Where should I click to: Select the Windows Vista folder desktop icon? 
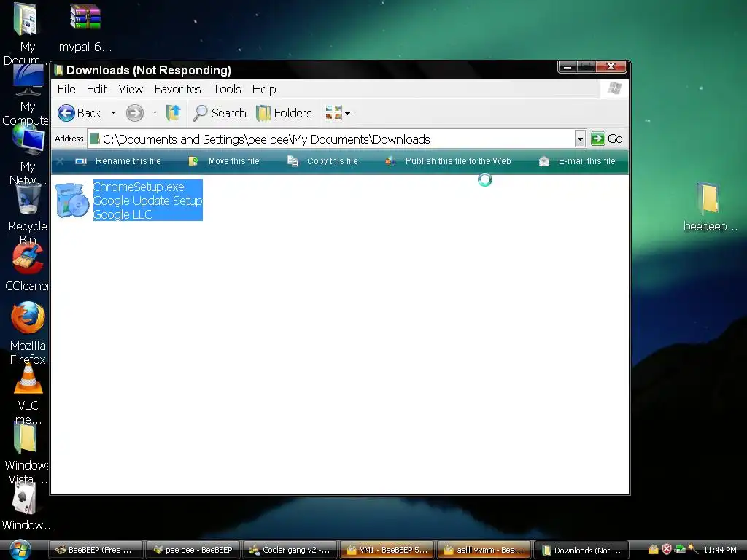26,438
